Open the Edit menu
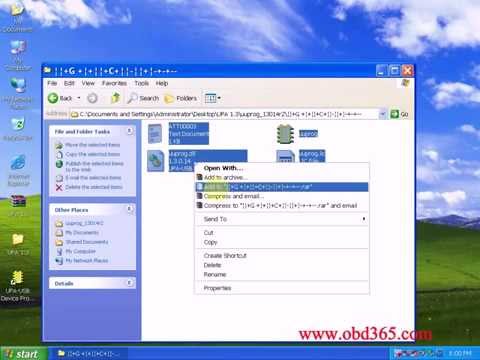The image size is (480, 360). point(69,83)
